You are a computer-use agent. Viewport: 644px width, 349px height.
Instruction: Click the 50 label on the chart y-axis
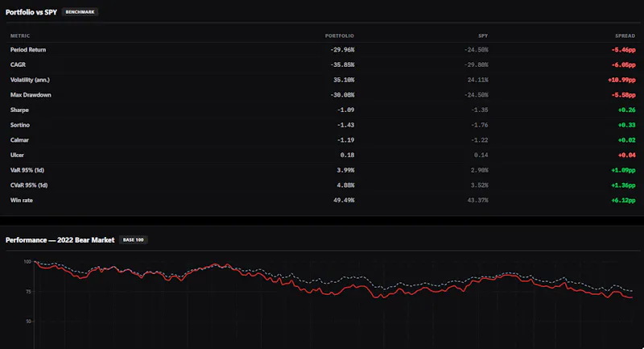(x=28, y=322)
